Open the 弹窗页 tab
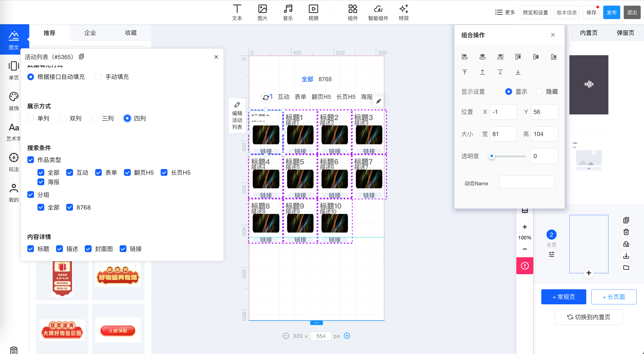The width and height of the screenshot is (644, 354). point(625,33)
